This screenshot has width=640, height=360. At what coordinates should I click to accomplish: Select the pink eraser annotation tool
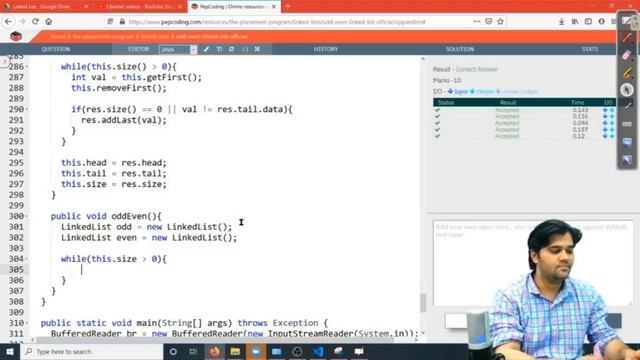click(627, 55)
